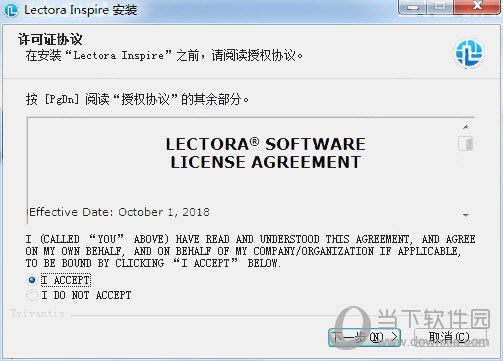The image size is (503, 361).
Task: Click the Effective Date: October 1, 2018 text
Action: tap(119, 212)
